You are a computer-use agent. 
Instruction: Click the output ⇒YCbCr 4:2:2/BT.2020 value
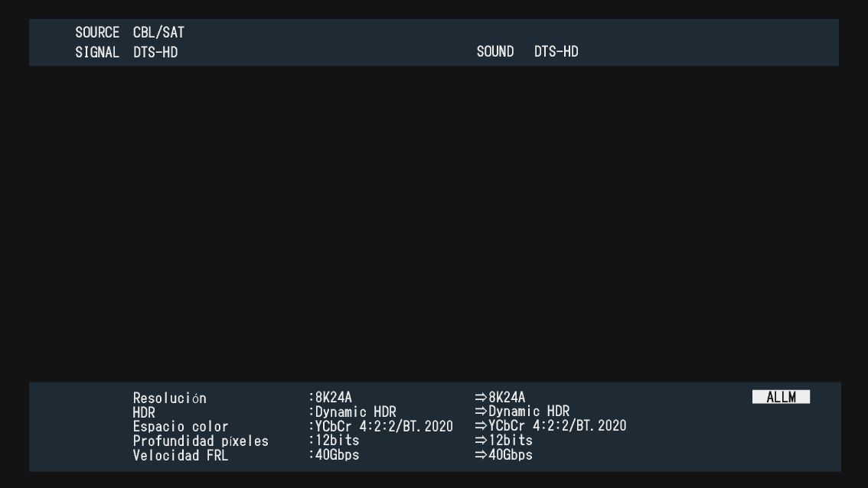pyautogui.click(x=551, y=425)
